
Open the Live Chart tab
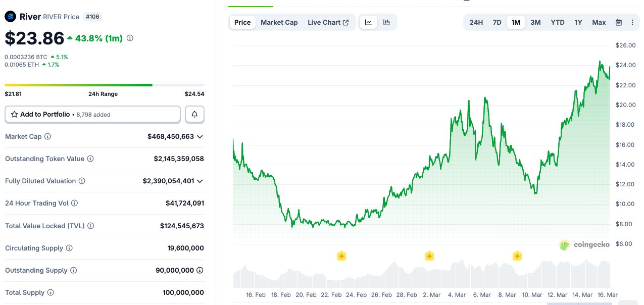pyautogui.click(x=328, y=22)
